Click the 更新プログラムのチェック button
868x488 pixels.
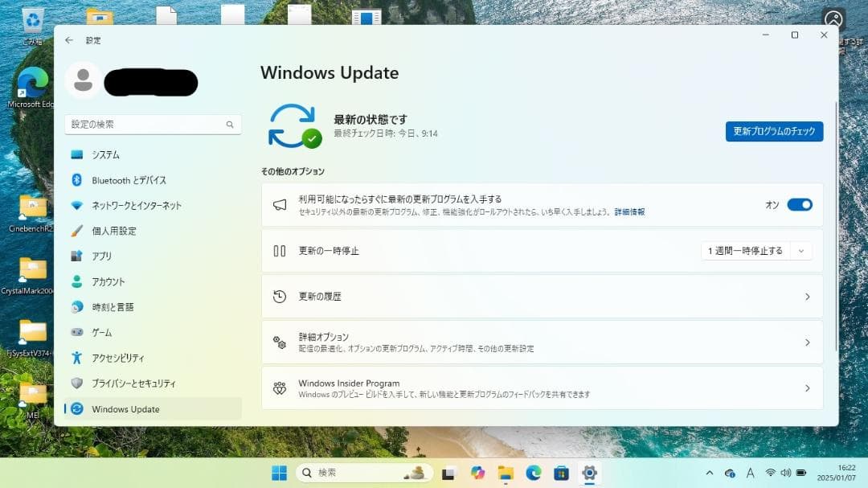[x=774, y=131]
